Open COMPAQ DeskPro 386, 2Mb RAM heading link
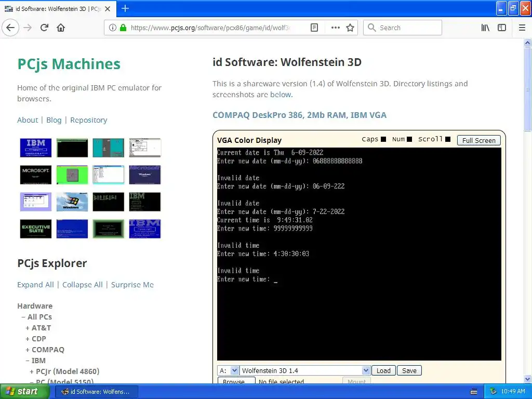Screen dimensions: 532x399 coord(299,115)
